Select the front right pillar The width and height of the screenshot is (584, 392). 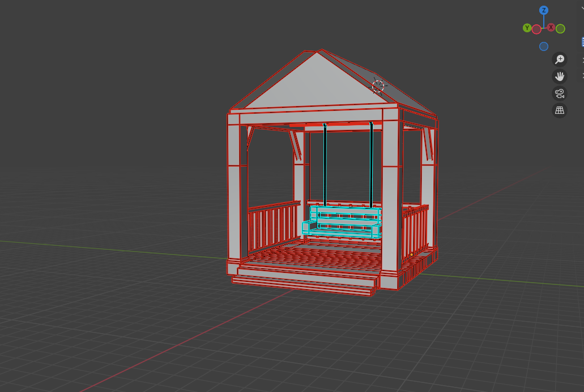tap(390, 199)
